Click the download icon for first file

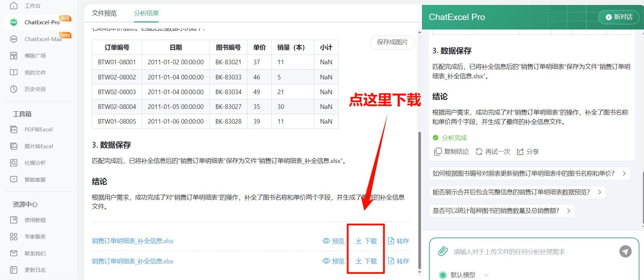tap(359, 241)
